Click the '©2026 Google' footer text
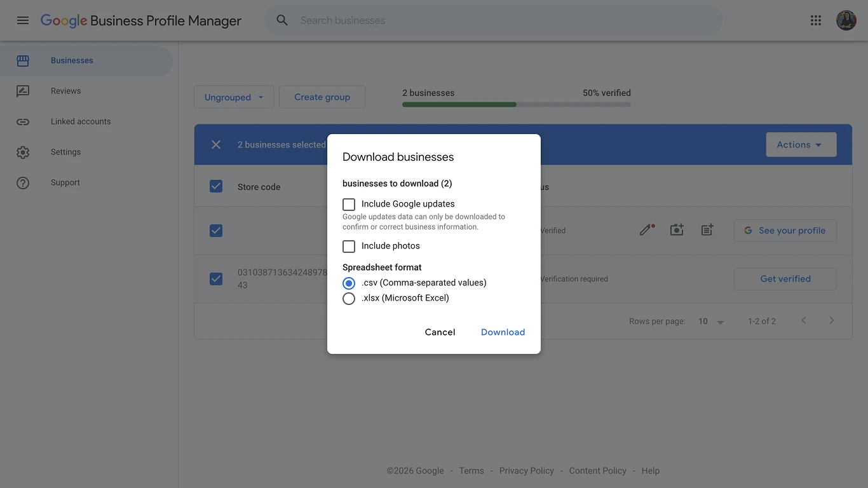Screen dimensions: 868x488 [x=416, y=471]
